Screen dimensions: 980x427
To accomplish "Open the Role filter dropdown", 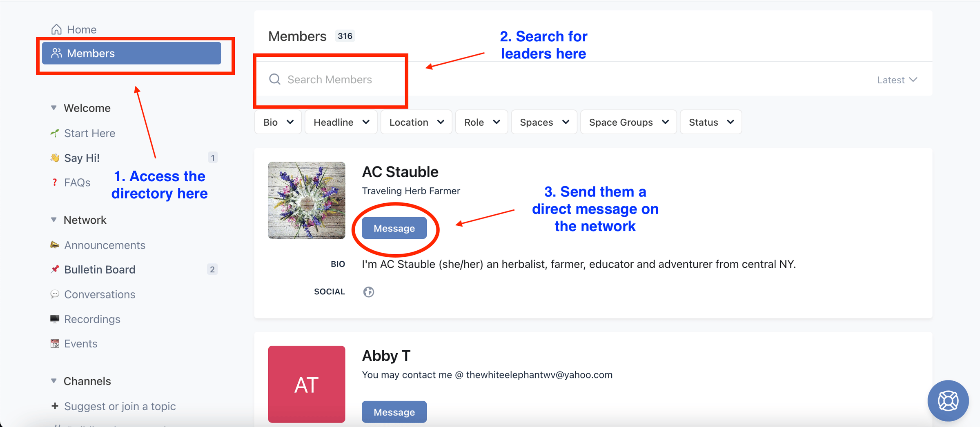I will 481,122.
